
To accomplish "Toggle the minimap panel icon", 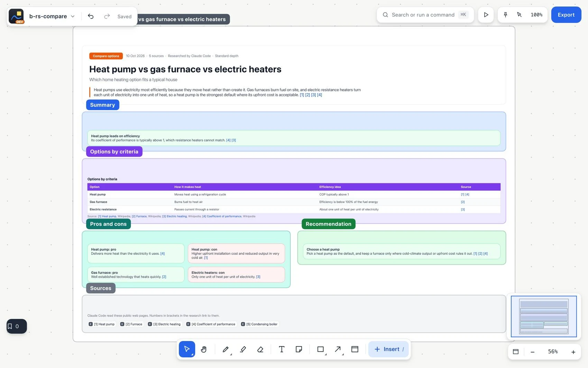I will 516,352.
